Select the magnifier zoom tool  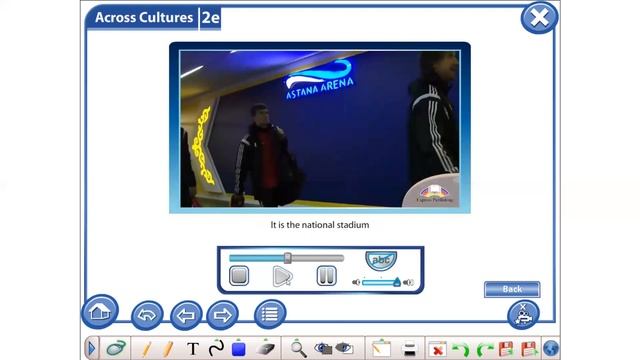(x=298, y=349)
